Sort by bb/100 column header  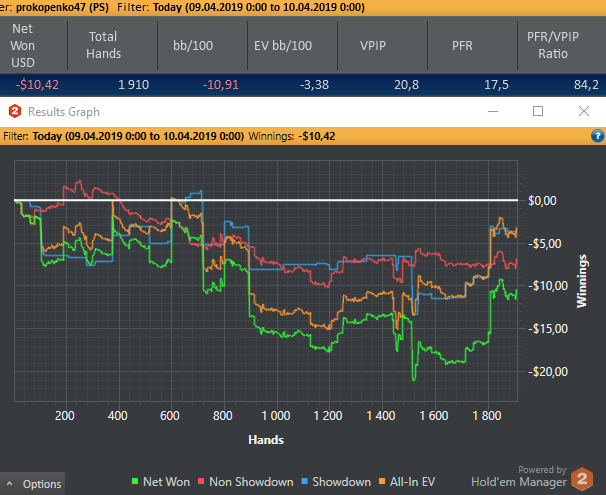pos(193,45)
